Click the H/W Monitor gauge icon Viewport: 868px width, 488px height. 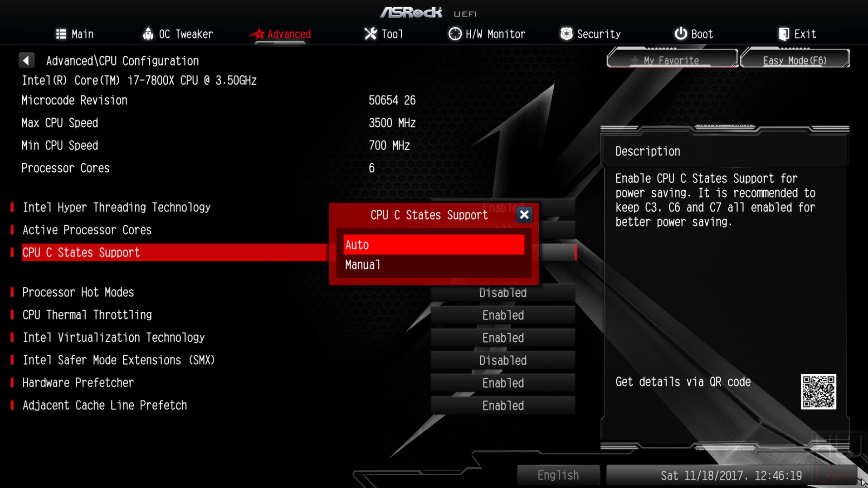coord(455,34)
